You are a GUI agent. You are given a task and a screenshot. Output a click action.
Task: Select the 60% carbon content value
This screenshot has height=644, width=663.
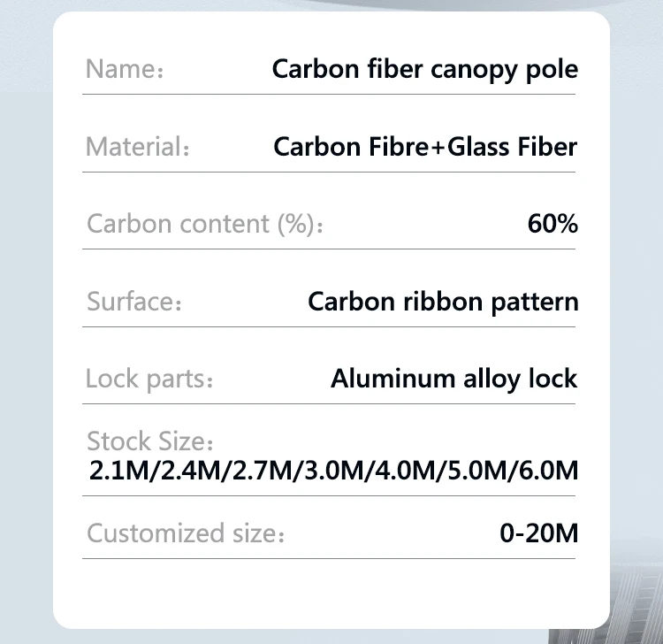tap(552, 224)
